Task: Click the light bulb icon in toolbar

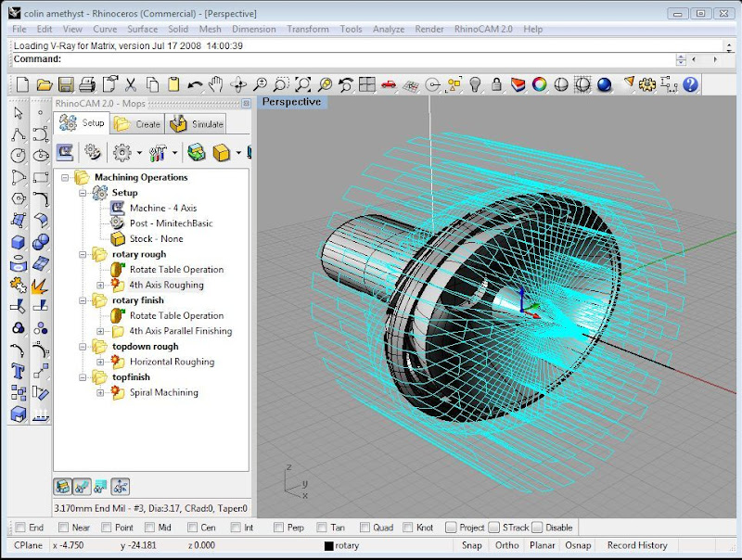Action: (477, 84)
